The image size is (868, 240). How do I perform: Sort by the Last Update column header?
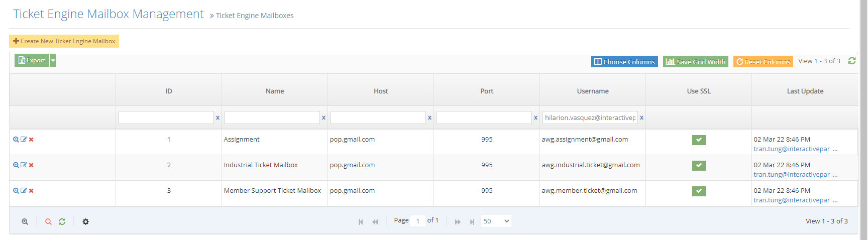(805, 91)
